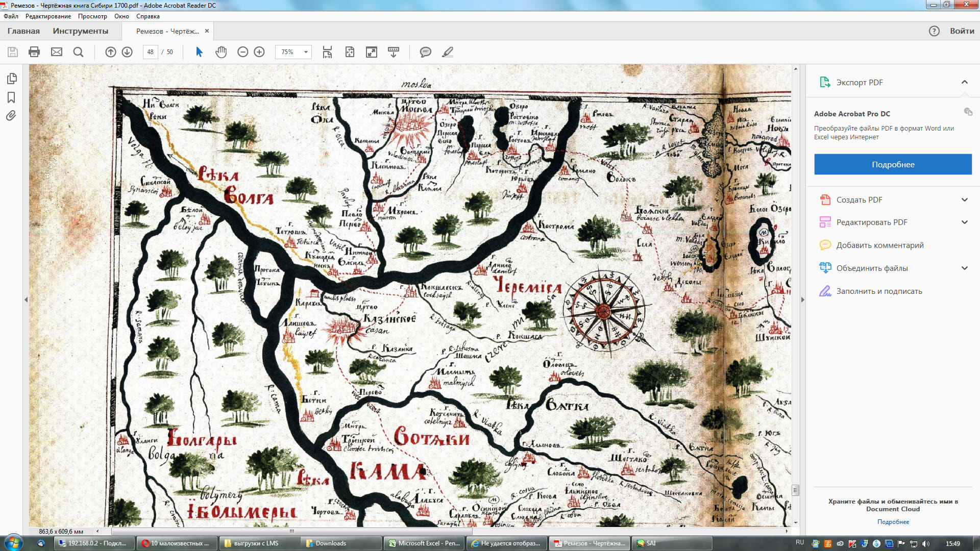Go to the next page with down arrow
This screenshot has height=551, width=980.
point(127,52)
